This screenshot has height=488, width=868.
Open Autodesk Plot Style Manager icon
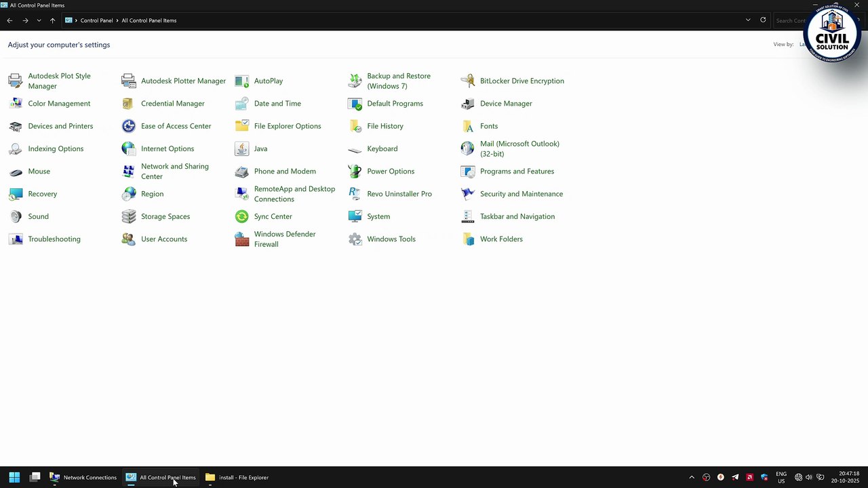[16, 81]
